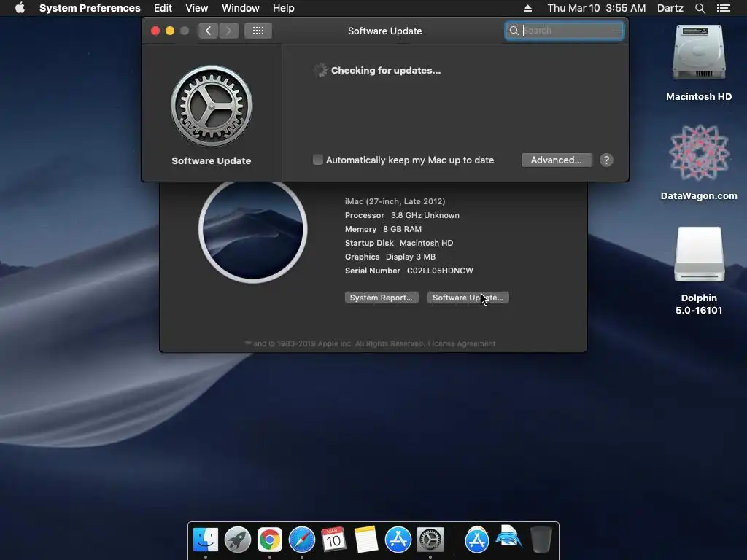The width and height of the screenshot is (747, 560).
Task: Click the Memory 8 GB RAM line
Action: click(383, 229)
